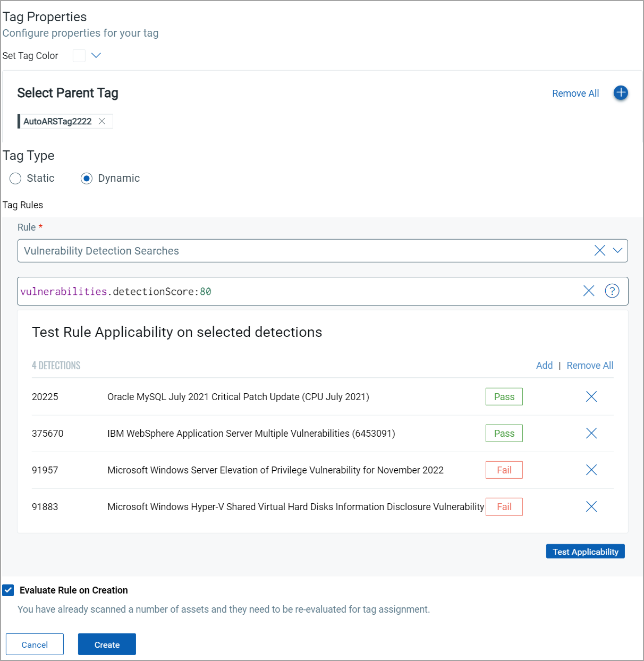
Task: Click Add link for detections
Action: pos(544,366)
